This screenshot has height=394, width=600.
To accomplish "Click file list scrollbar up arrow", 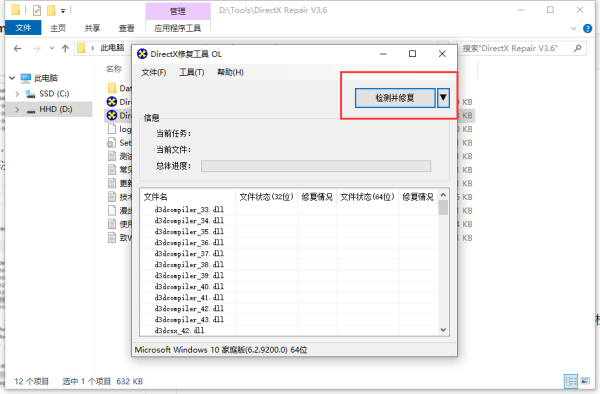I will (x=443, y=195).
